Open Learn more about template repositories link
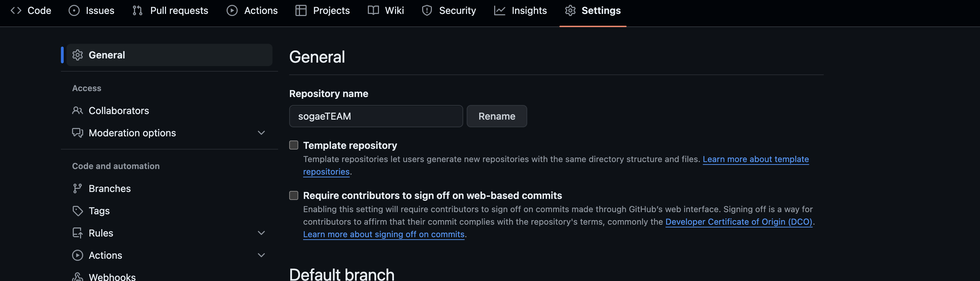 click(756, 159)
